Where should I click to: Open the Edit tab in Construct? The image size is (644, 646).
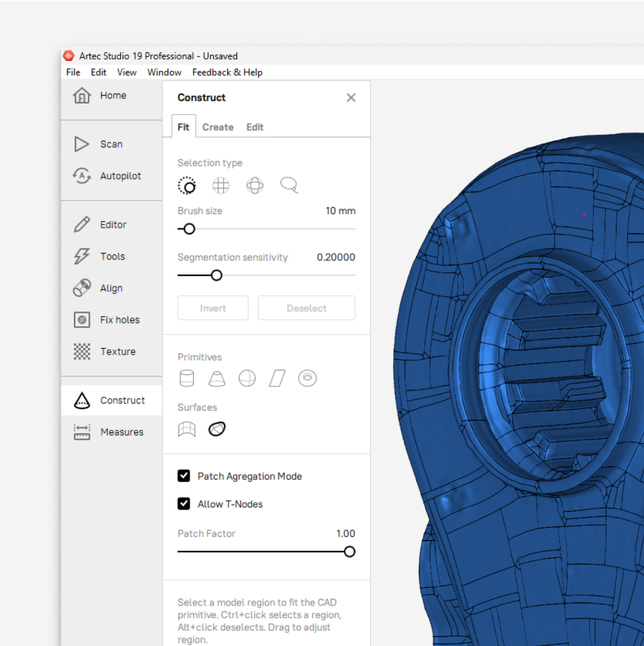tap(255, 127)
